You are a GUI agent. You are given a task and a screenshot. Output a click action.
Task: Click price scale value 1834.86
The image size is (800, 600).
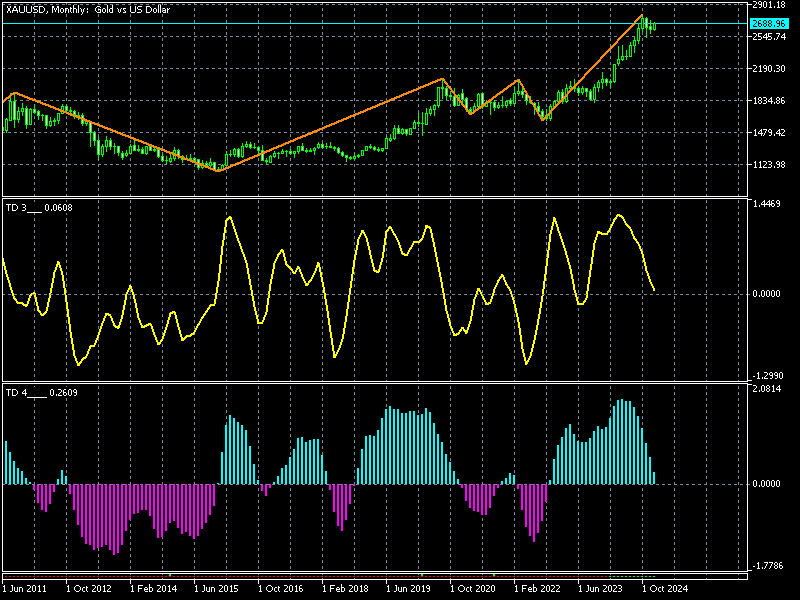pos(769,101)
